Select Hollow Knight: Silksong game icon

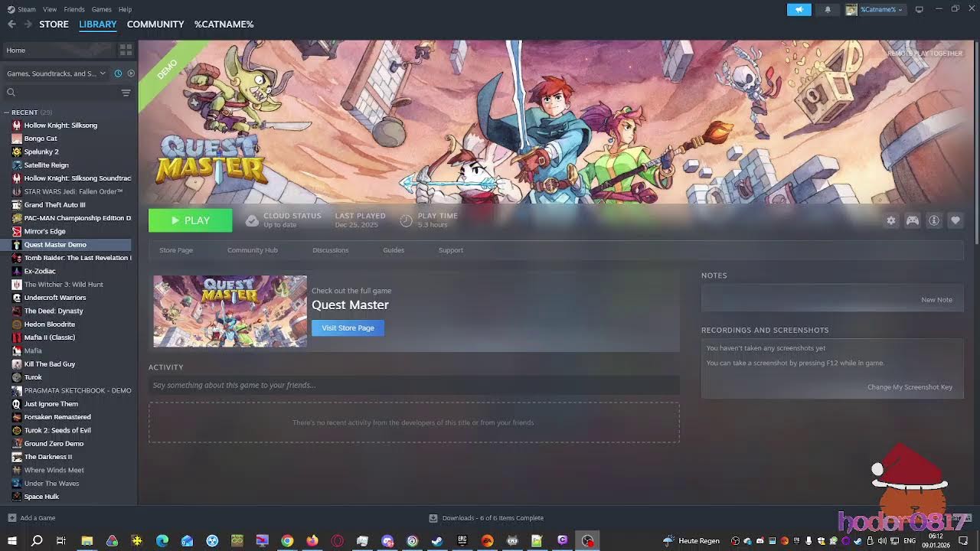[16, 126]
